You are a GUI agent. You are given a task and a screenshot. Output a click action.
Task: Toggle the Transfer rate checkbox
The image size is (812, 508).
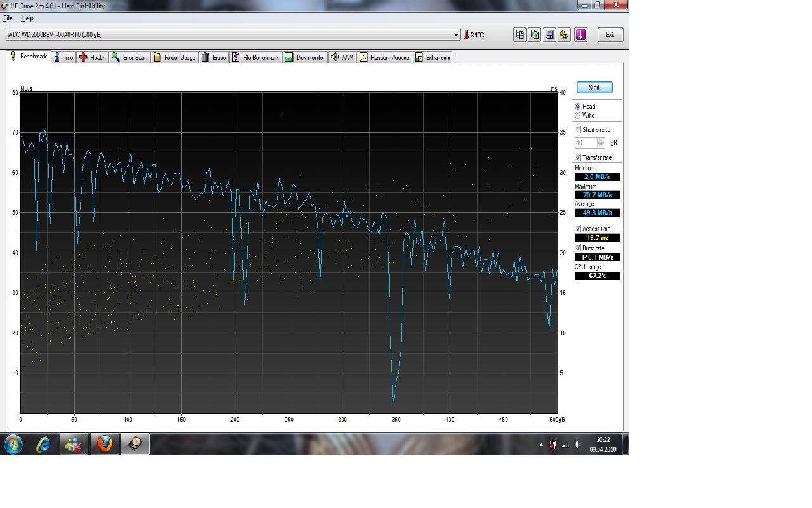(x=578, y=157)
